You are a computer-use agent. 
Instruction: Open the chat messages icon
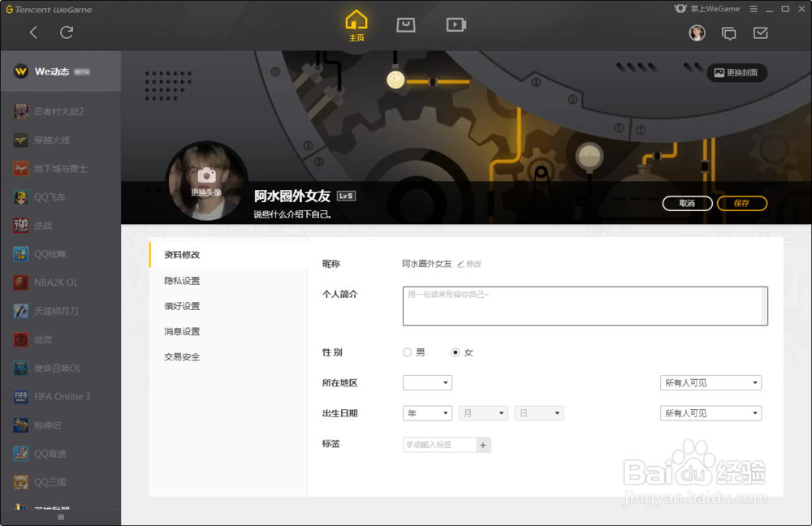point(728,33)
